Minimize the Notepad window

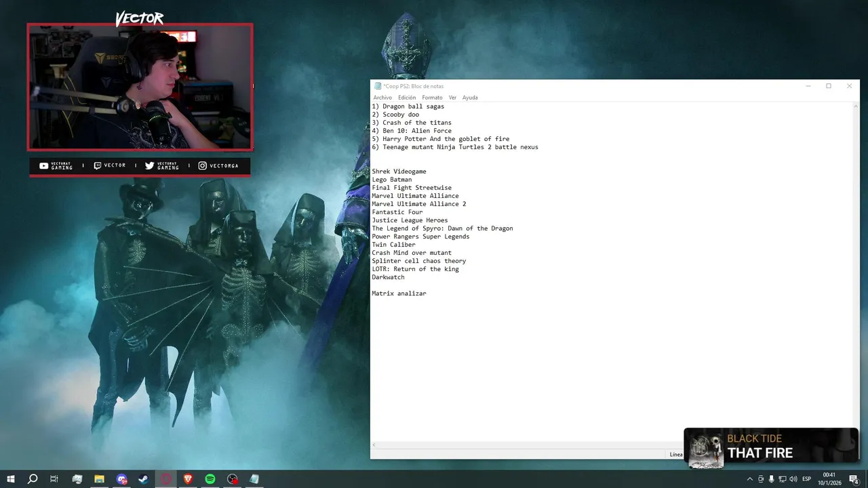[x=808, y=86]
